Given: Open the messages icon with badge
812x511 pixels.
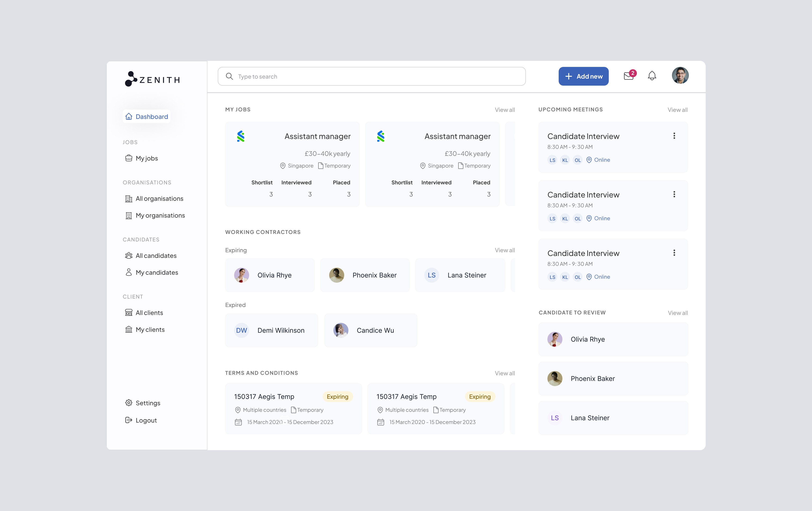Looking at the screenshot, I should click(x=629, y=76).
